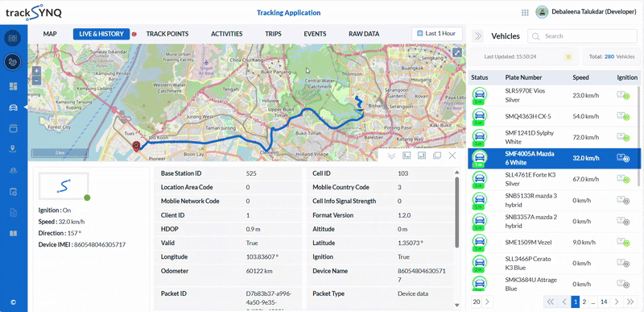Sort by Plate Number column header
The height and width of the screenshot is (312, 644).
(x=523, y=77)
